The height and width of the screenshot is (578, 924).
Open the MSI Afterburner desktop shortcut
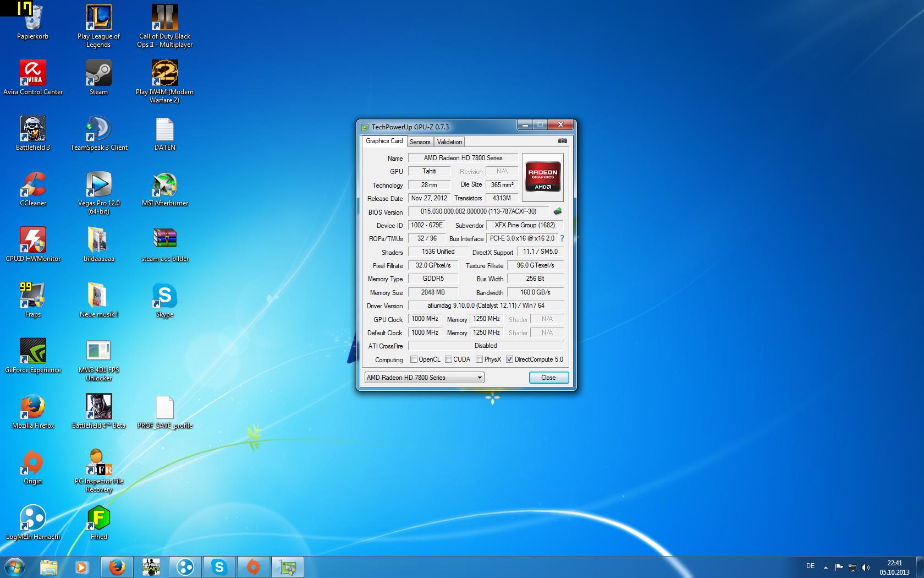(x=164, y=186)
